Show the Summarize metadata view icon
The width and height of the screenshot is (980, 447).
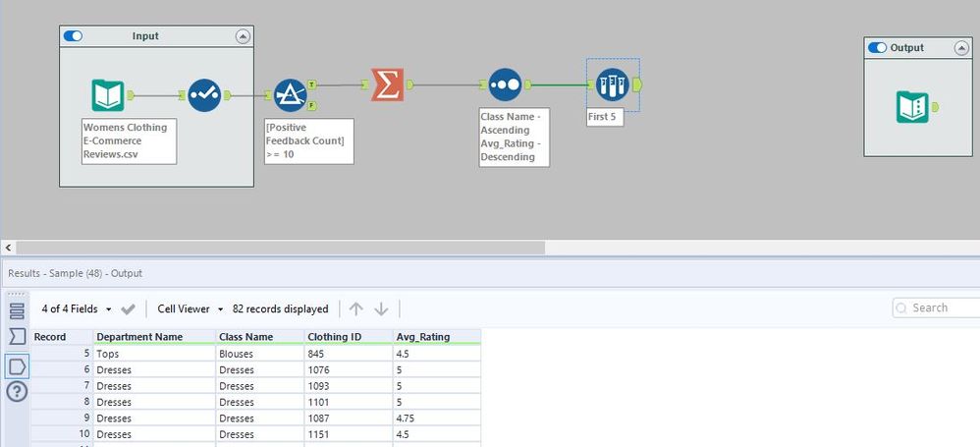pos(17,337)
